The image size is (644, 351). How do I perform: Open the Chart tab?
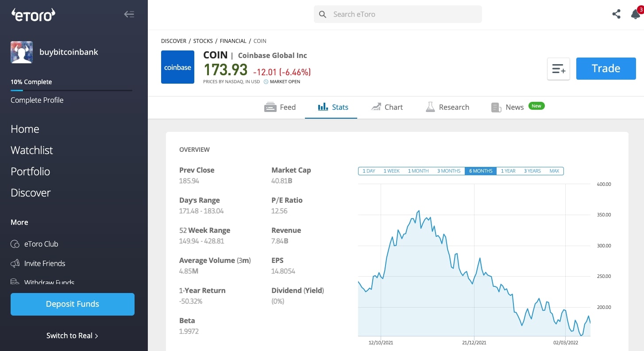coord(387,107)
